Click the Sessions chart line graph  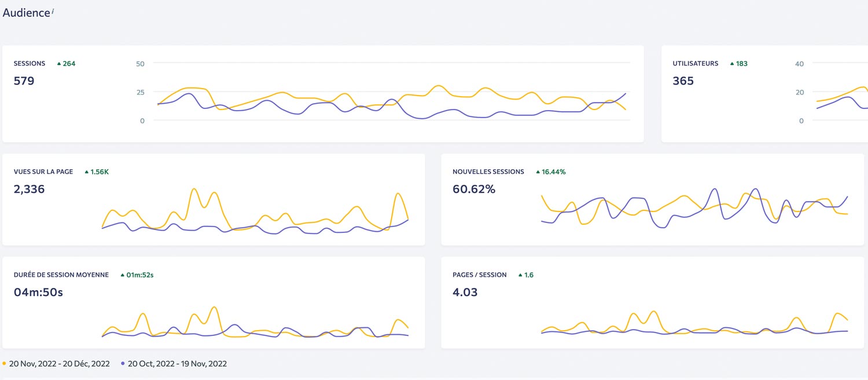[392, 102]
